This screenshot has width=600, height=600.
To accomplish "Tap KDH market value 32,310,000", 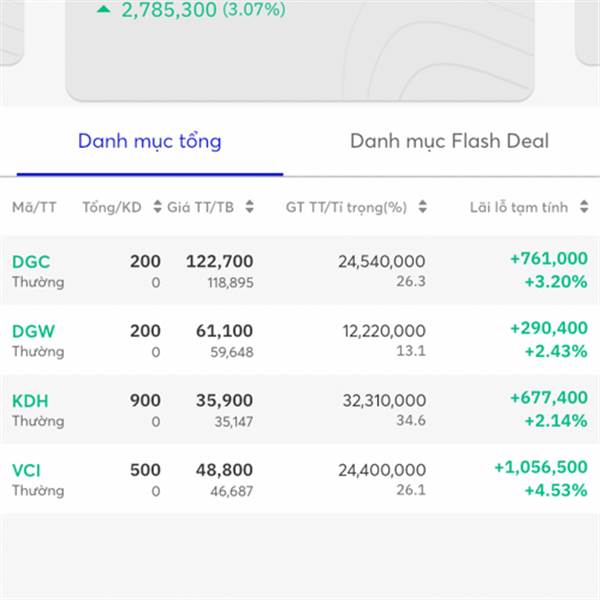I will (x=384, y=401).
